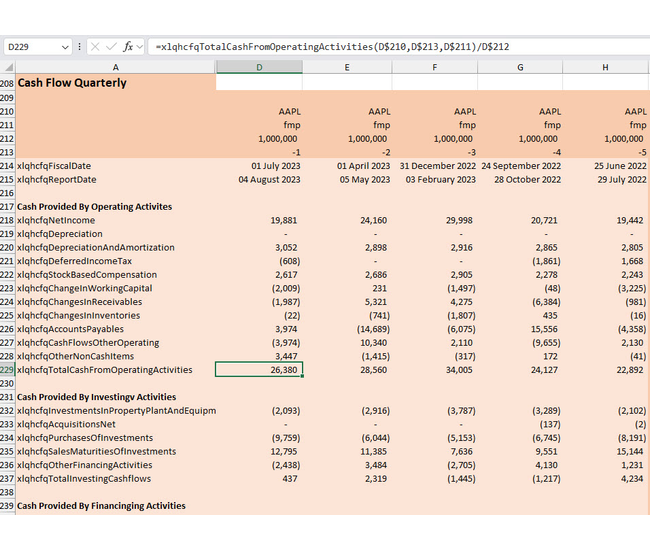Click cell showing 34,005
Image resolution: width=650 pixels, height=550 pixels.
(435, 370)
